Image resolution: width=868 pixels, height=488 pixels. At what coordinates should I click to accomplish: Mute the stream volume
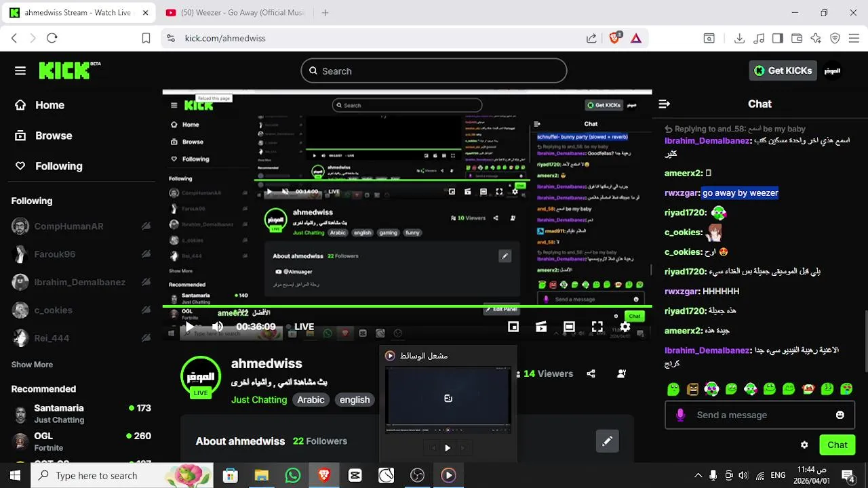(218, 327)
